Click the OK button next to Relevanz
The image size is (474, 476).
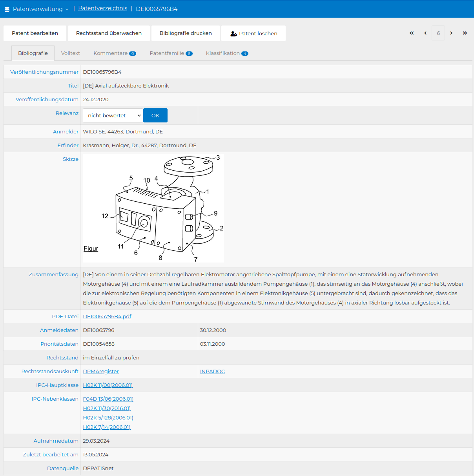pyautogui.click(x=155, y=115)
